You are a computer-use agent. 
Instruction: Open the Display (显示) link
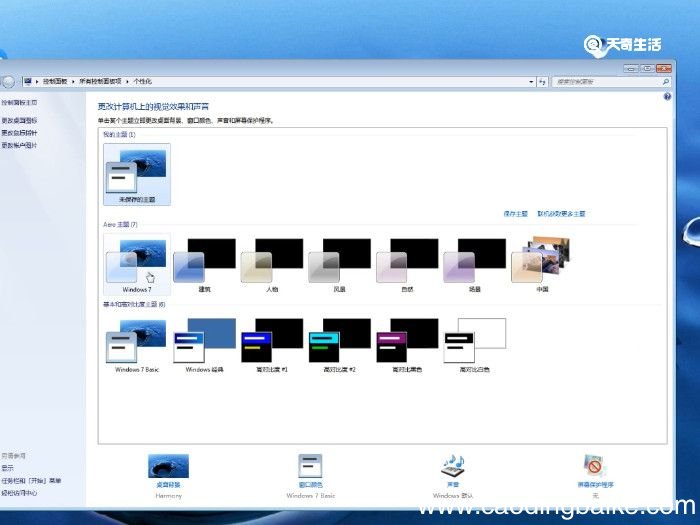click(x=8, y=468)
